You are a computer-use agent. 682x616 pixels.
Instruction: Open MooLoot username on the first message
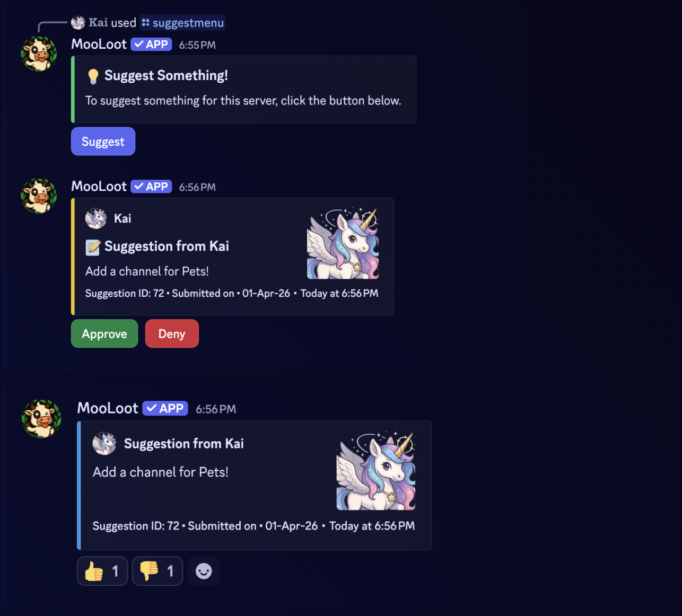pos(99,44)
